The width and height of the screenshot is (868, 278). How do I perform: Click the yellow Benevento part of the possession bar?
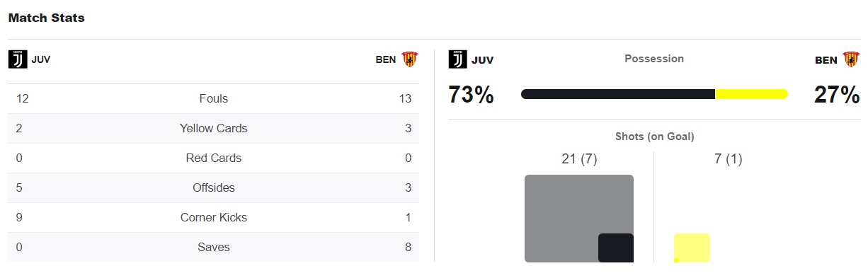pyautogui.click(x=752, y=94)
